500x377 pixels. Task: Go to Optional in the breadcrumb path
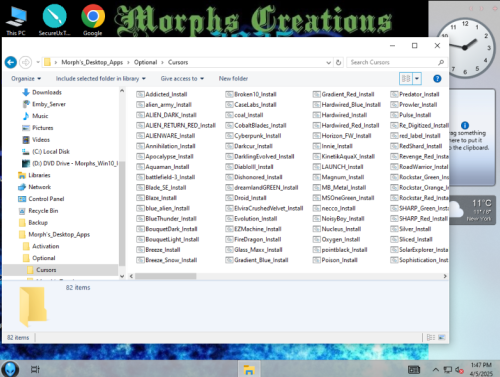coord(145,62)
